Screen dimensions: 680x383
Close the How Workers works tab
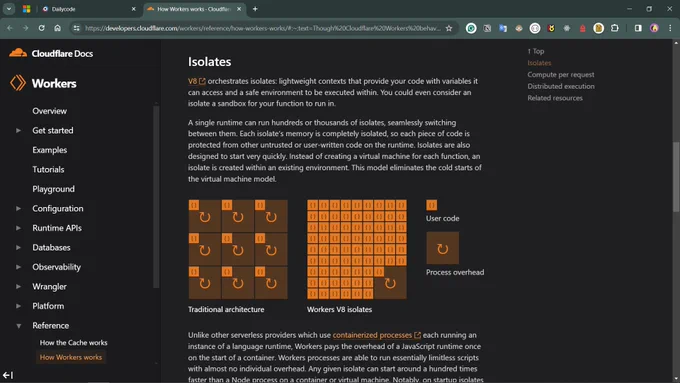pos(239,9)
